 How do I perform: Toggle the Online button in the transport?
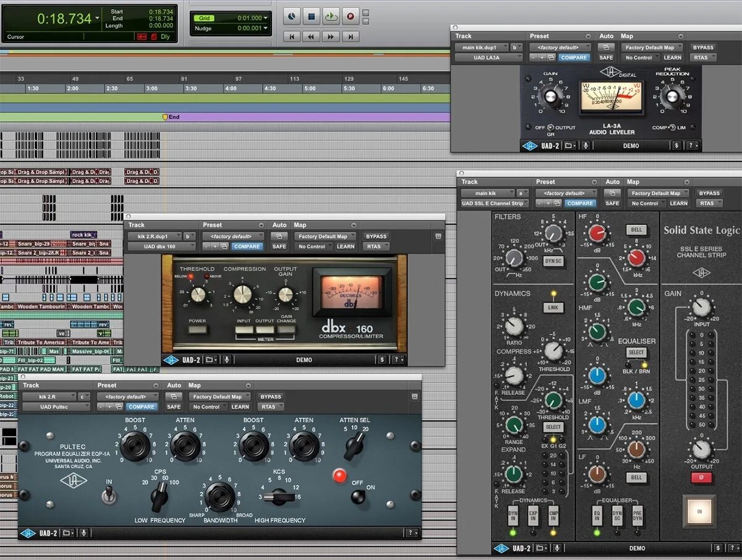pos(292,16)
